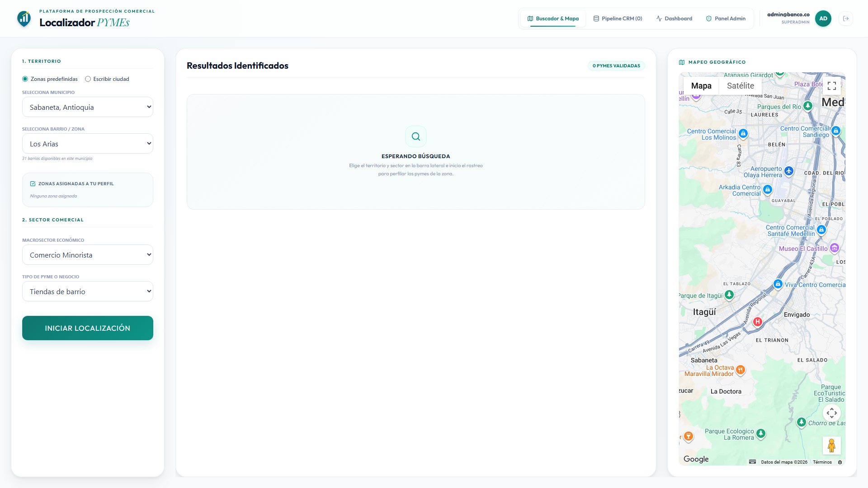The image size is (868, 488).
Task: Click the red hospital marker on map
Action: (758, 322)
